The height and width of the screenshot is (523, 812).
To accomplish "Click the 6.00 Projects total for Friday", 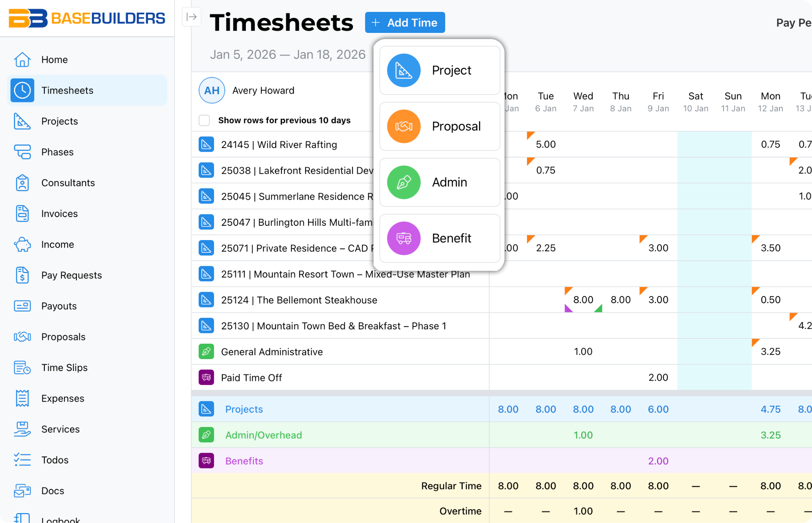I will (658, 409).
